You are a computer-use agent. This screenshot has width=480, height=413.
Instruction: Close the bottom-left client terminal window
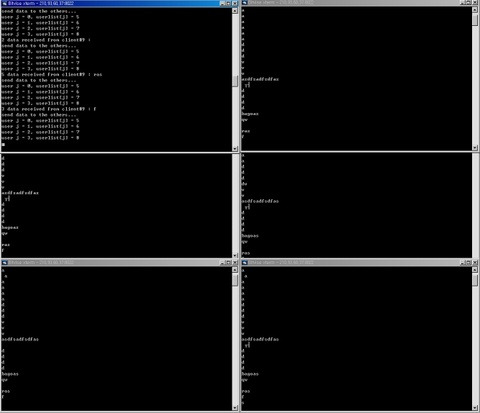pos(235,262)
